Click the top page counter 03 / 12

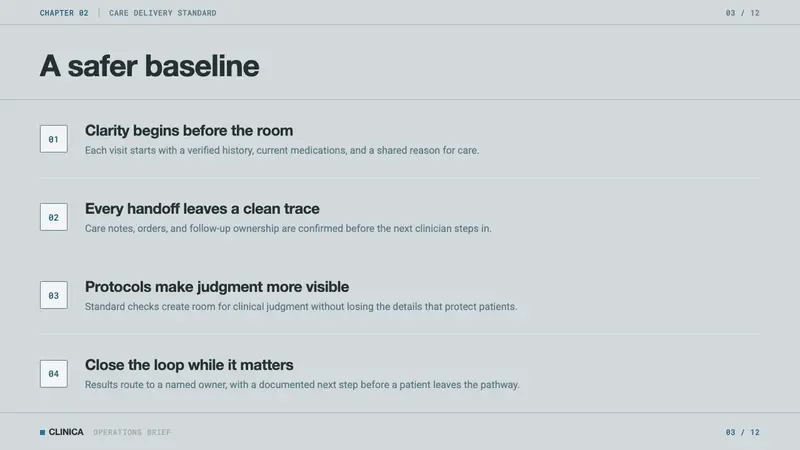[742, 13]
